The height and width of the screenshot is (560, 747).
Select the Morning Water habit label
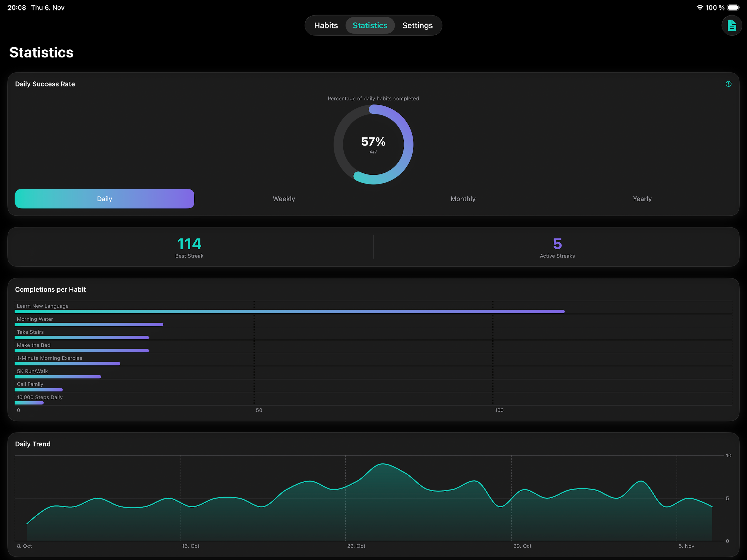coord(35,319)
